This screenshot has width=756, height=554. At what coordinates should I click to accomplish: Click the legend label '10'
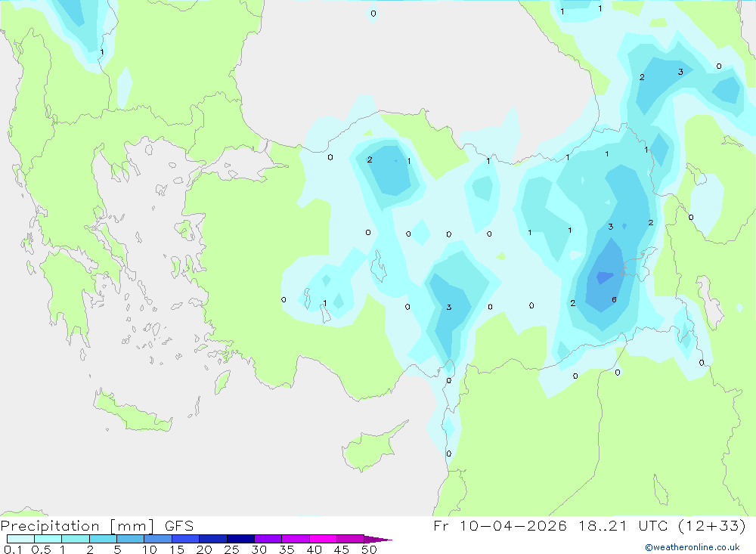tap(150, 549)
